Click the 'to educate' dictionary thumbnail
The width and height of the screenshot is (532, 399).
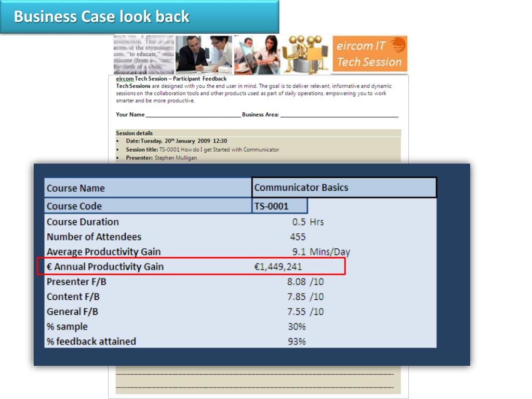click(144, 54)
